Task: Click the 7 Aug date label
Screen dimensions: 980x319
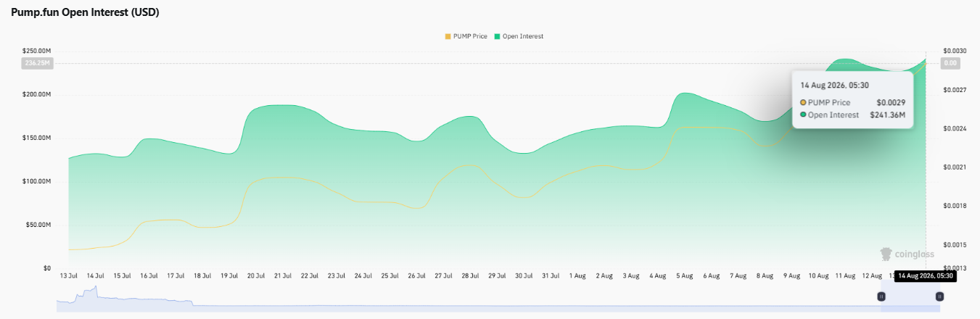Action: (738, 276)
